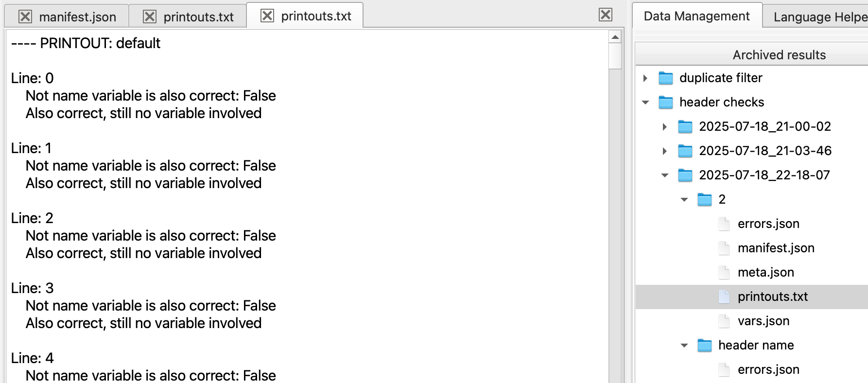The height and width of the screenshot is (383, 868).
Task: Click the duplicate filter folder icon
Action: click(665, 78)
